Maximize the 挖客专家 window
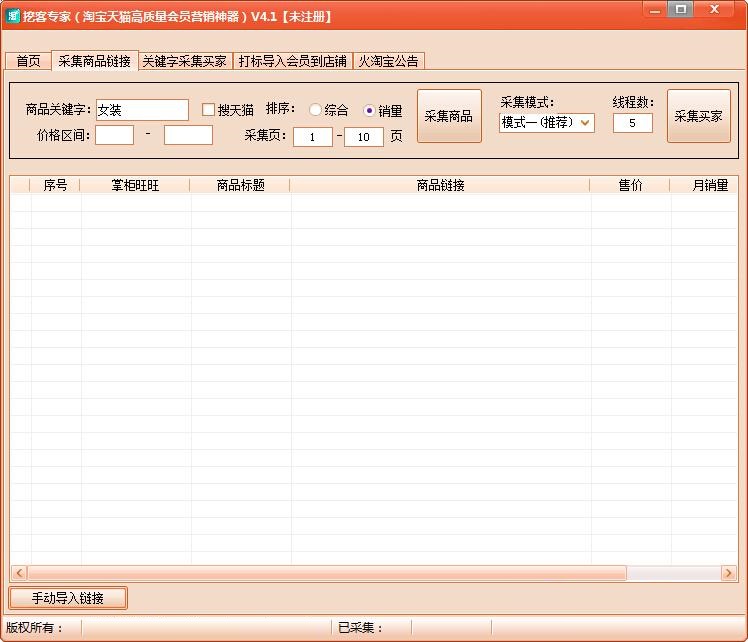 [x=681, y=9]
